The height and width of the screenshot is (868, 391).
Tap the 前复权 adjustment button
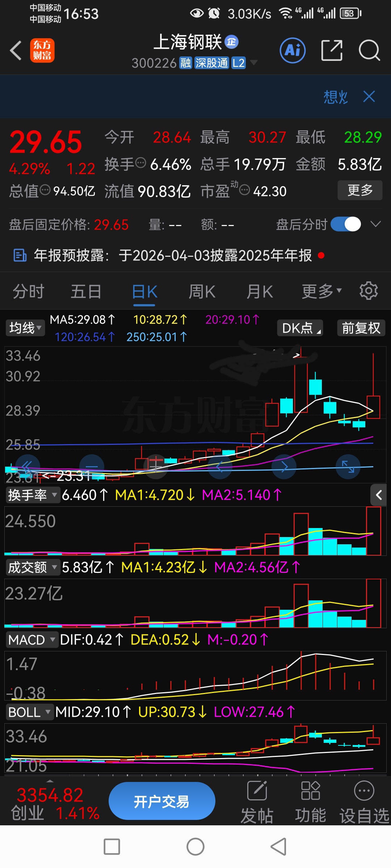coord(361,328)
